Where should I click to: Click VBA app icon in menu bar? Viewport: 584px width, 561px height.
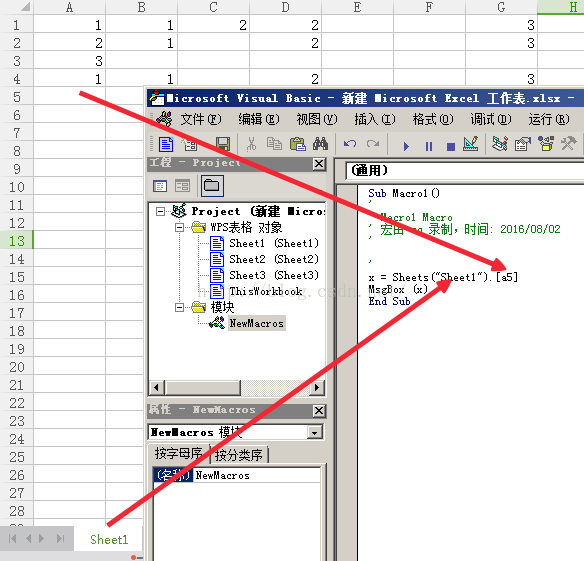[x=164, y=119]
